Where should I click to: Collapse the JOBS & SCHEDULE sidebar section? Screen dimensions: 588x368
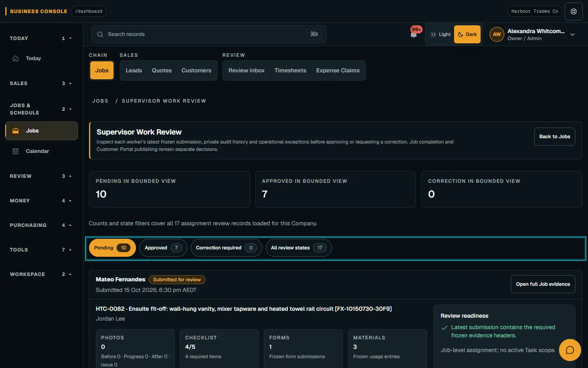[41, 109]
